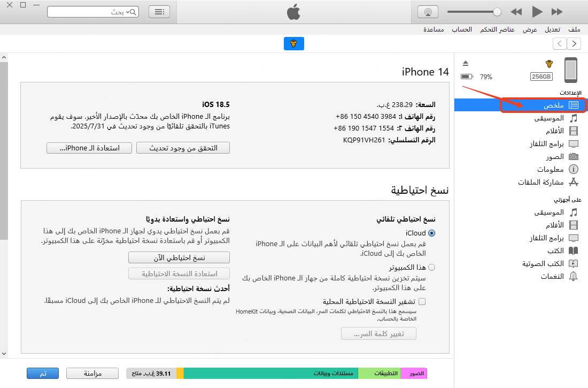
Task: Open معلومات info section
Action: pyautogui.click(x=557, y=170)
